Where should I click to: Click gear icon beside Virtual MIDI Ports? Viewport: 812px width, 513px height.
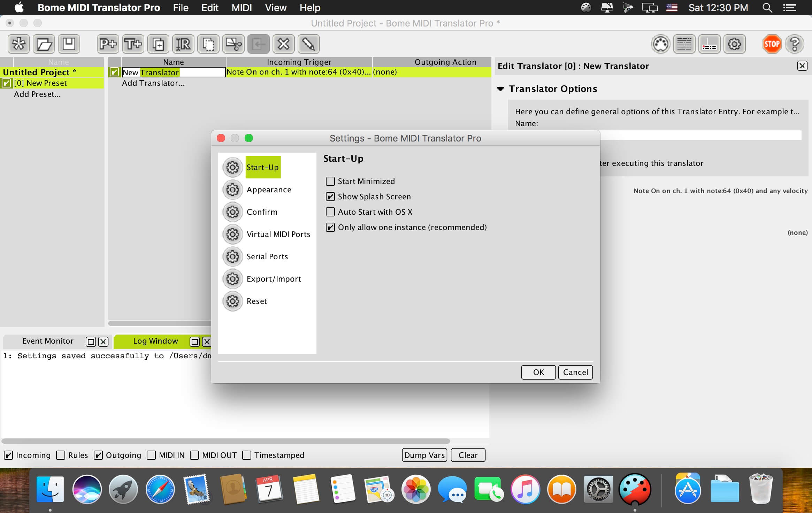pos(233,234)
